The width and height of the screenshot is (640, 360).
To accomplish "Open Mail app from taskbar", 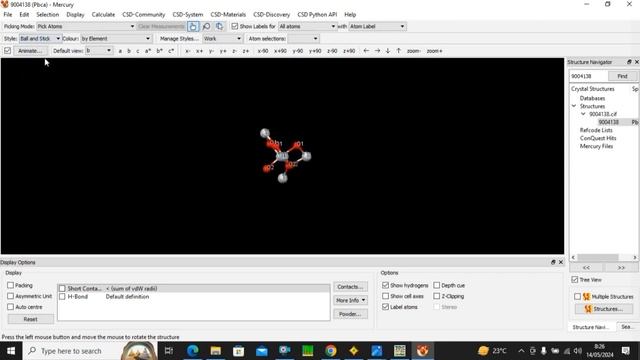I will coord(262,351).
